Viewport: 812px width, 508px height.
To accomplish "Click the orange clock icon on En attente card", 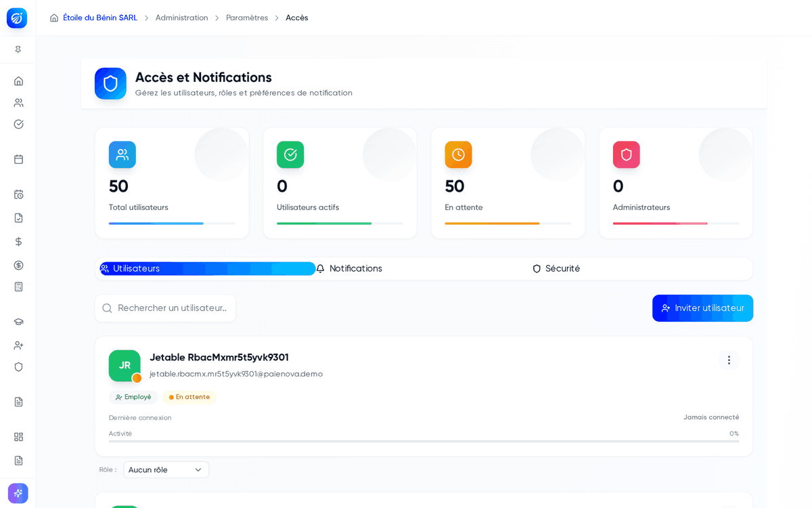I will click(x=458, y=154).
